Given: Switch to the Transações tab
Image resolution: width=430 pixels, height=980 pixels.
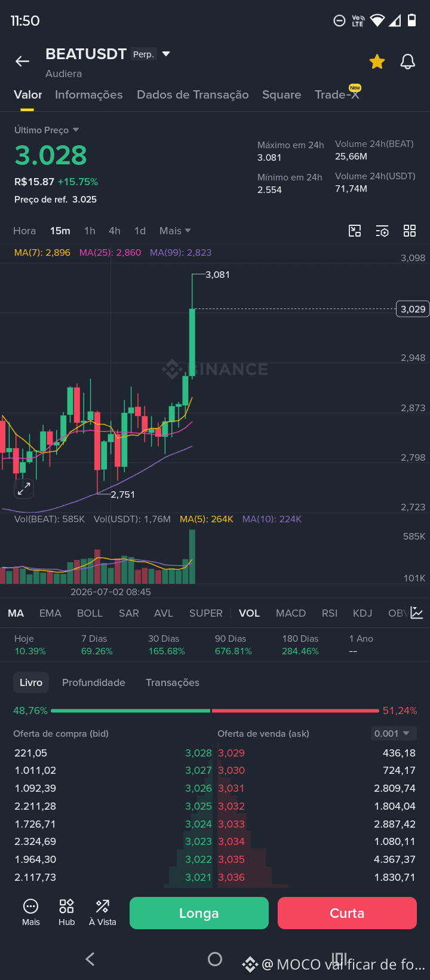Looking at the screenshot, I should point(173,682).
